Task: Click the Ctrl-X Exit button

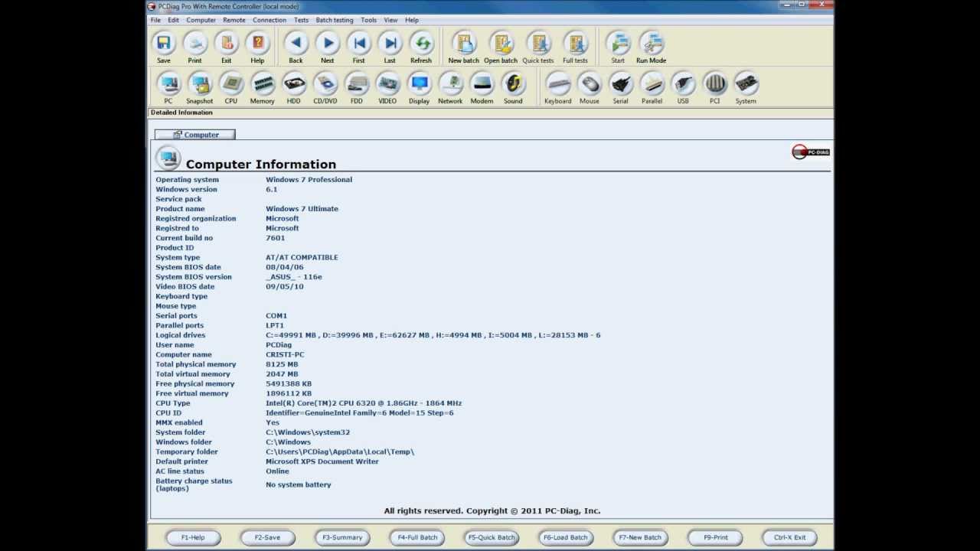Action: [790, 537]
